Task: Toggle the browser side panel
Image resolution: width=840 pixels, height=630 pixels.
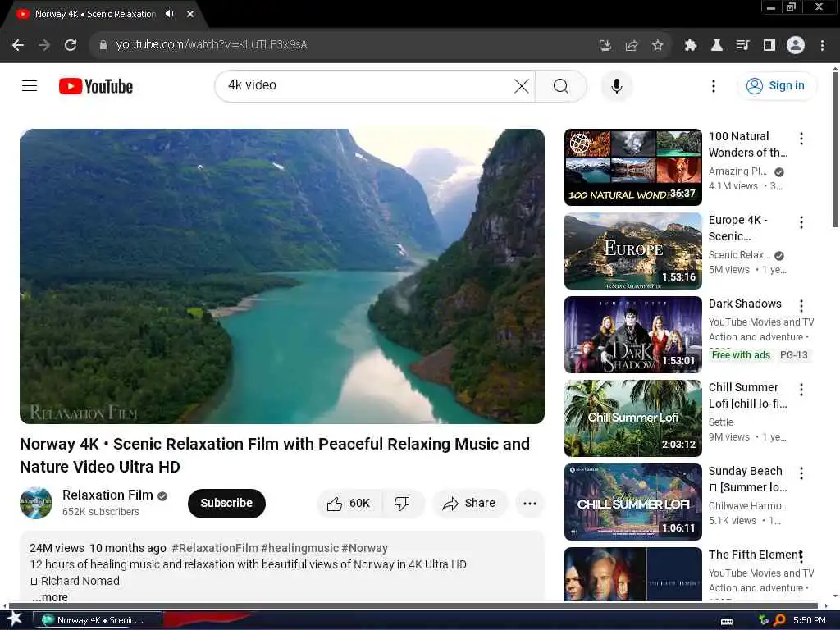Action: click(x=769, y=46)
